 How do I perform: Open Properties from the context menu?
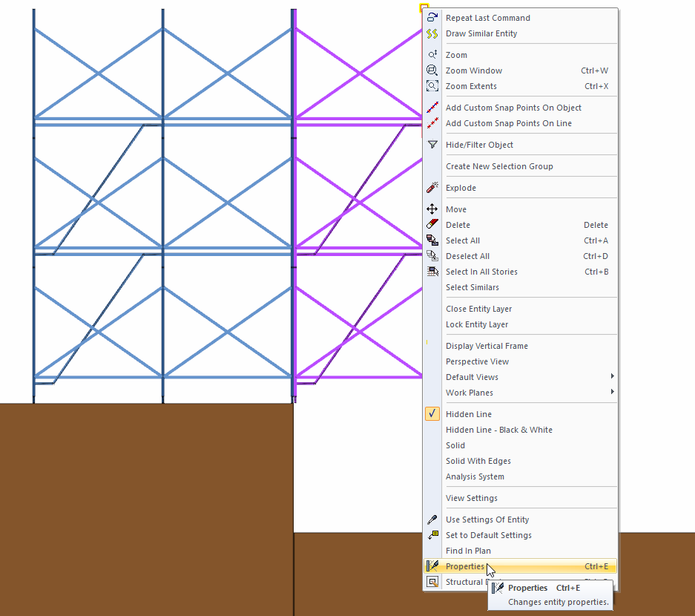465,566
